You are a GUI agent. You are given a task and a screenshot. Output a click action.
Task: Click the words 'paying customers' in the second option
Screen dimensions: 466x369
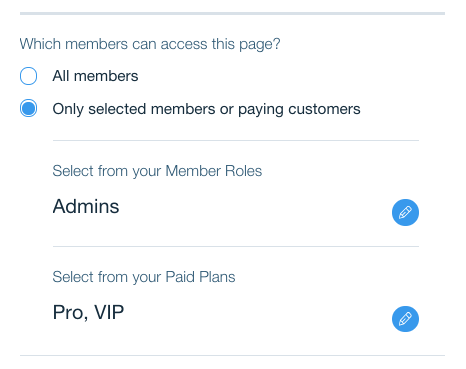tap(299, 110)
